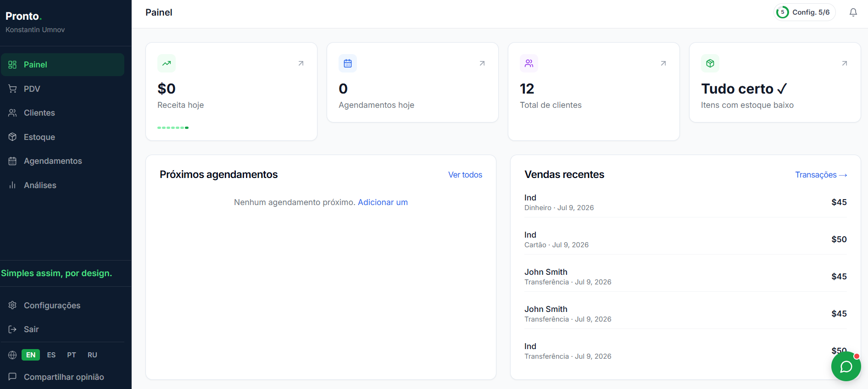Screen dimensions: 868x389
Task: Switch language to PT
Action: (72, 355)
